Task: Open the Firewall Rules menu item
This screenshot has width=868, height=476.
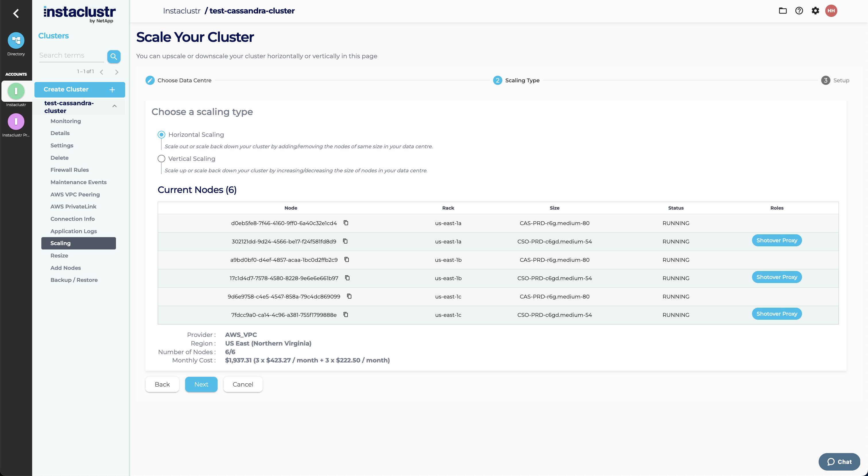Action: [x=69, y=170]
